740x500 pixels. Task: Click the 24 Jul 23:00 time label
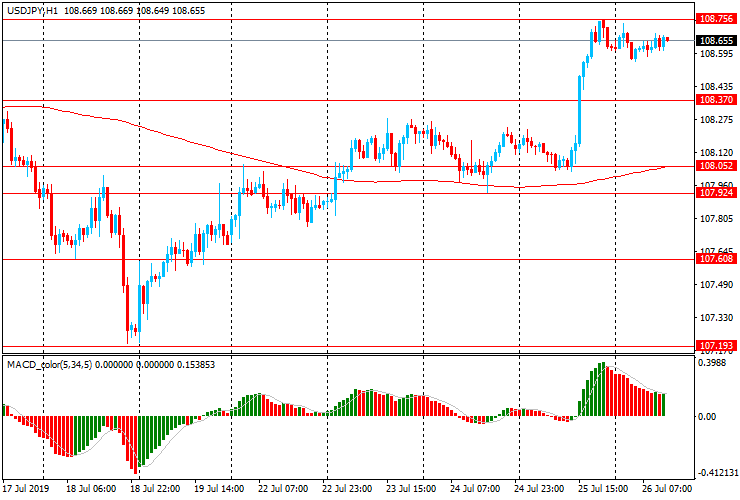539,488
